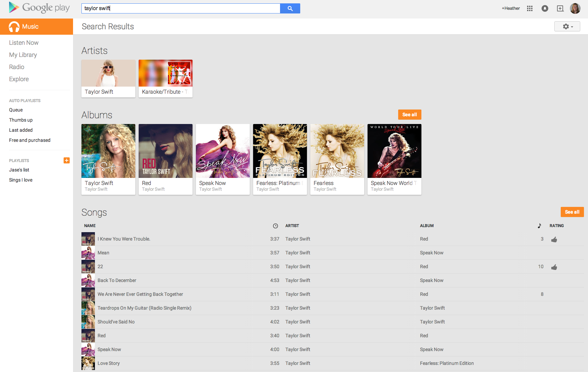Toggle thumbs up on I Knew You Were Trouble
588x372 pixels.
[554, 239]
